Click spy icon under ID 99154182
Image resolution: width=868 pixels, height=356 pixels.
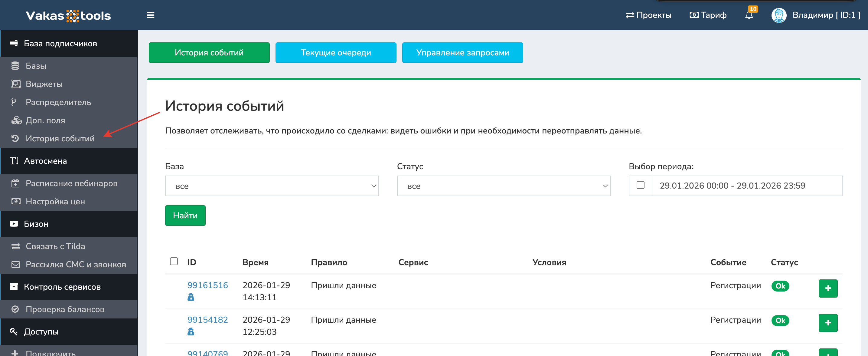(191, 332)
